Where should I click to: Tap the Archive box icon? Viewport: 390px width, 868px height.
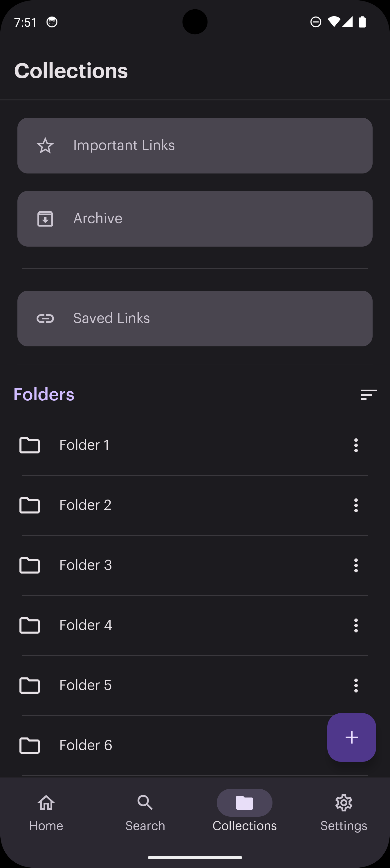click(45, 219)
